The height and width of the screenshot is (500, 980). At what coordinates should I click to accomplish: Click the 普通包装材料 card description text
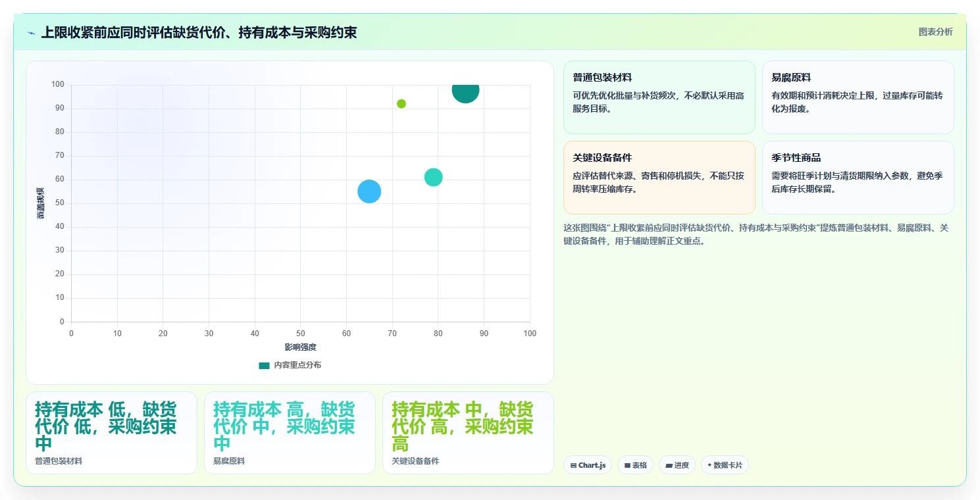(x=658, y=102)
